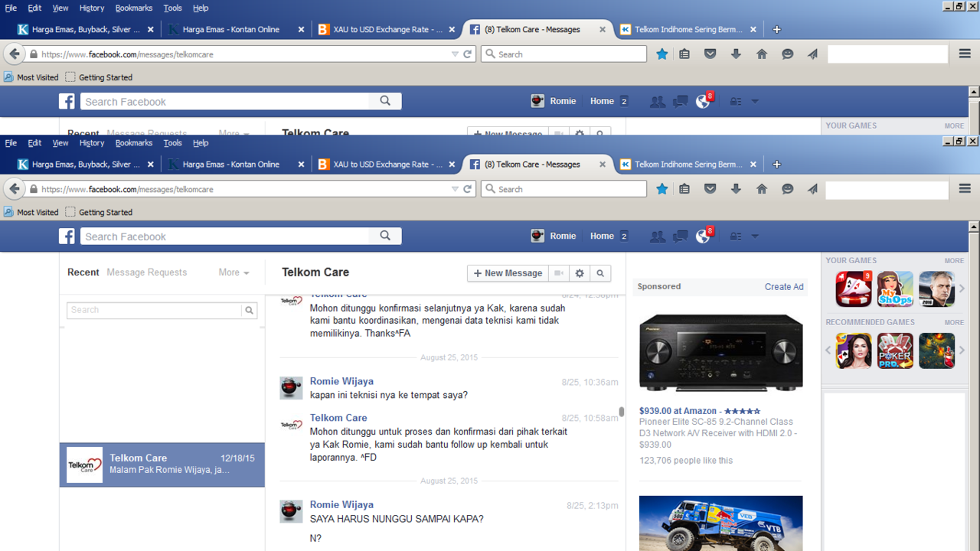
Task: Open privacy shortcuts lock icon in front window
Action: tap(735, 236)
